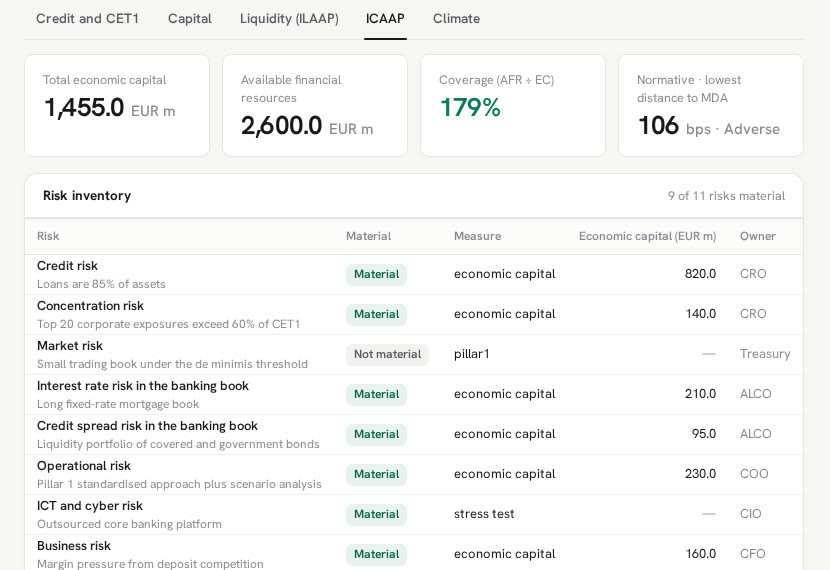Click the 95.0 economic capital value
Screen dimensions: 830x570
pyautogui.click(x=704, y=434)
